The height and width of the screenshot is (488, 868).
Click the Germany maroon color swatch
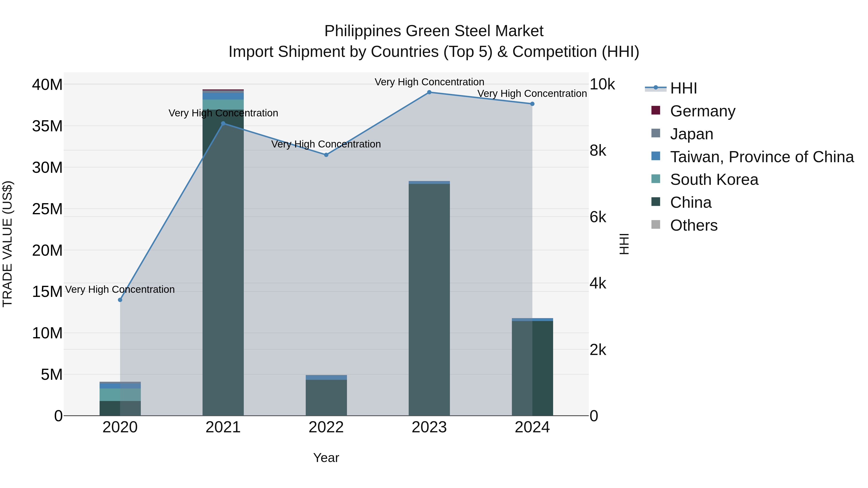(656, 110)
